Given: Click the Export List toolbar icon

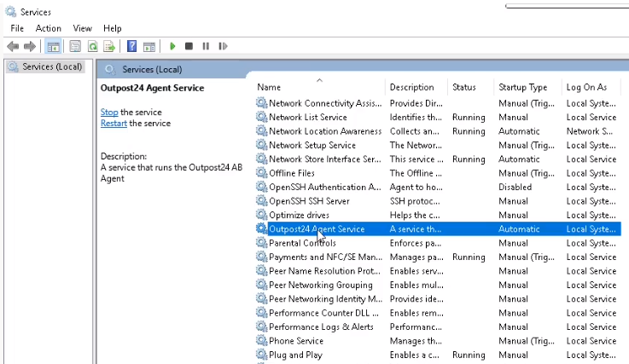Looking at the screenshot, I should (x=109, y=46).
